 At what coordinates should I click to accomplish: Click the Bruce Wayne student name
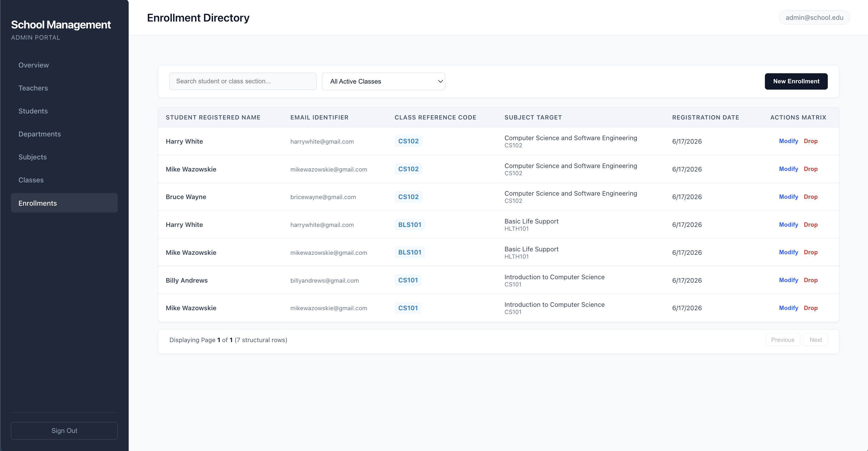[186, 197]
